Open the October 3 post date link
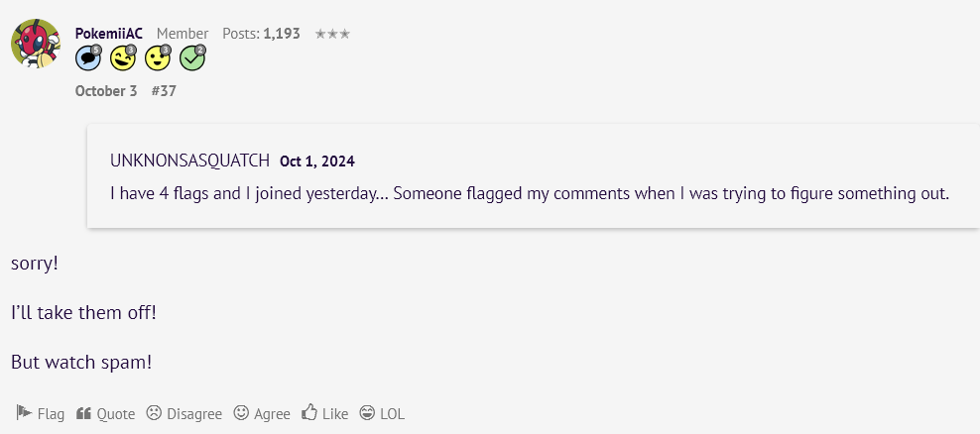Image resolution: width=980 pixels, height=434 pixels. [106, 91]
